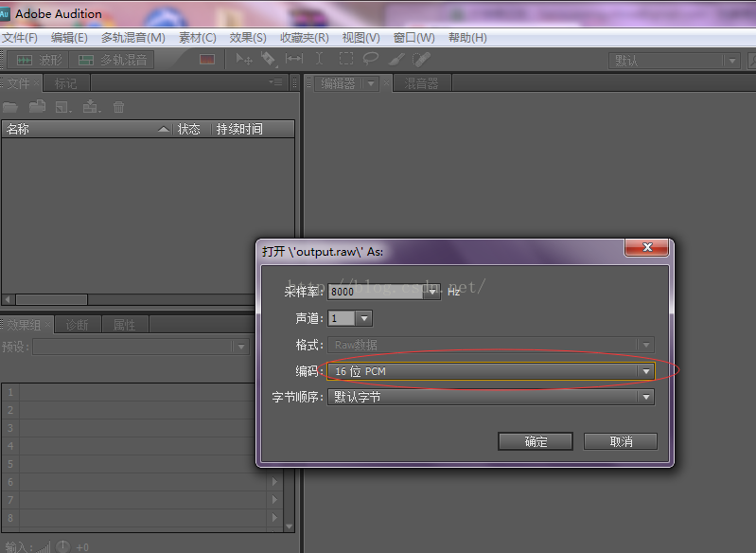Screen dimensions: 756x553
Task: Switch to the 诊断 tab
Action: pyautogui.click(x=78, y=325)
